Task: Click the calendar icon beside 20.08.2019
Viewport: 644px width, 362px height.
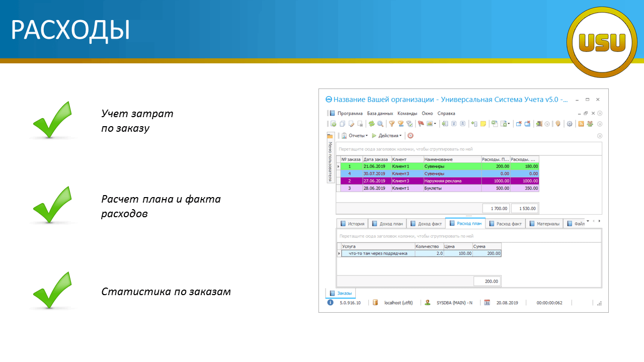Action: [x=487, y=303]
